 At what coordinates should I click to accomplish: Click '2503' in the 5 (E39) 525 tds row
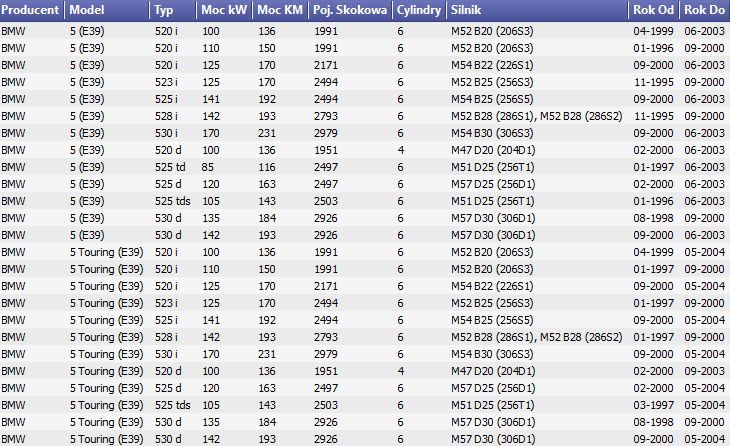click(325, 201)
